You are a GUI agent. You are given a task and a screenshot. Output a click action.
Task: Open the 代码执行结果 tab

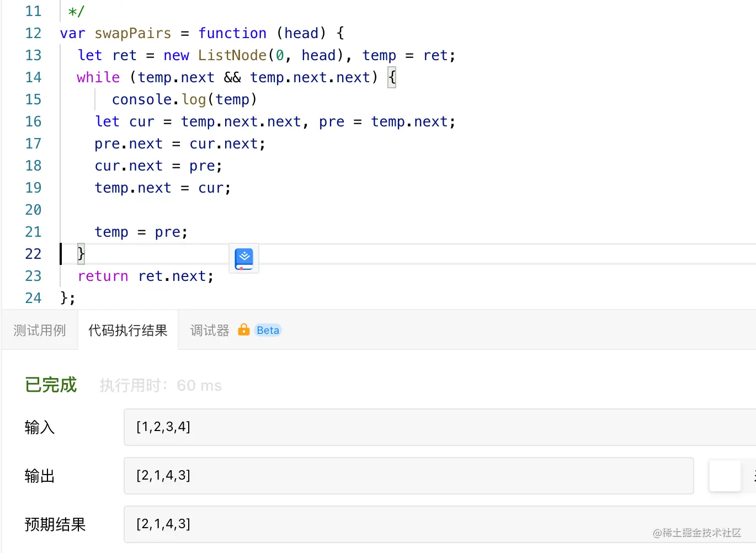tap(128, 331)
